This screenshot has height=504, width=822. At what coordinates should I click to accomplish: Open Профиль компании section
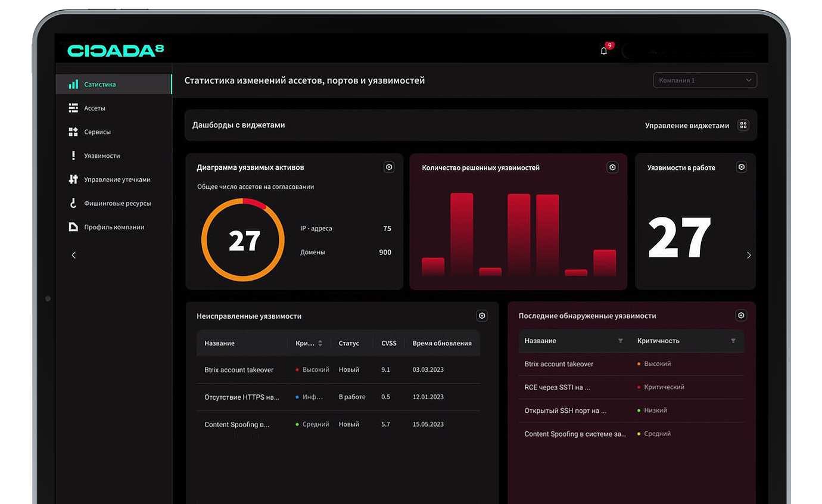pos(114,227)
